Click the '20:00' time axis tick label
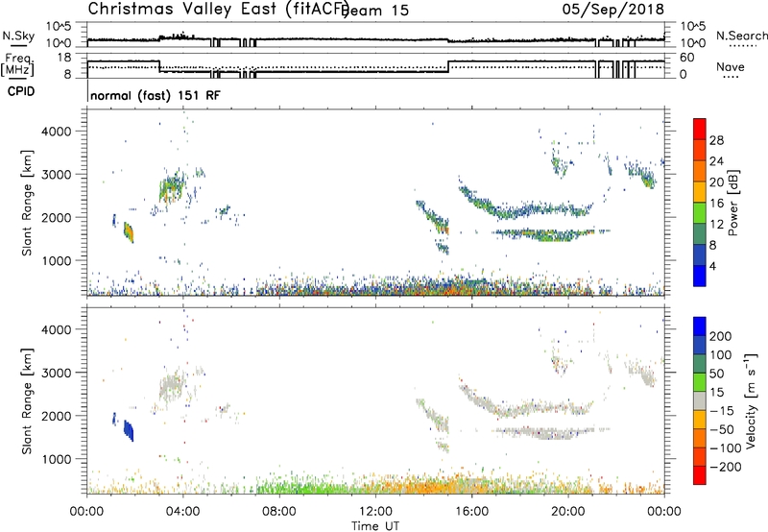The width and height of the screenshot is (768, 532). point(568,512)
